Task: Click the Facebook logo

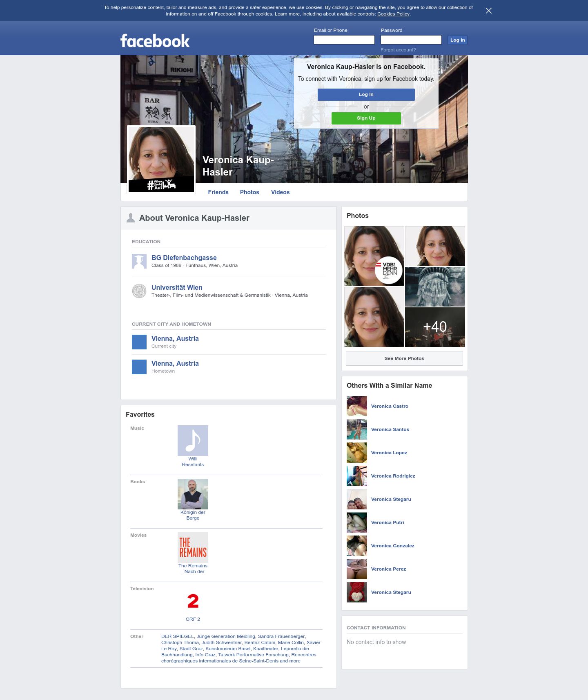Action: tap(155, 41)
